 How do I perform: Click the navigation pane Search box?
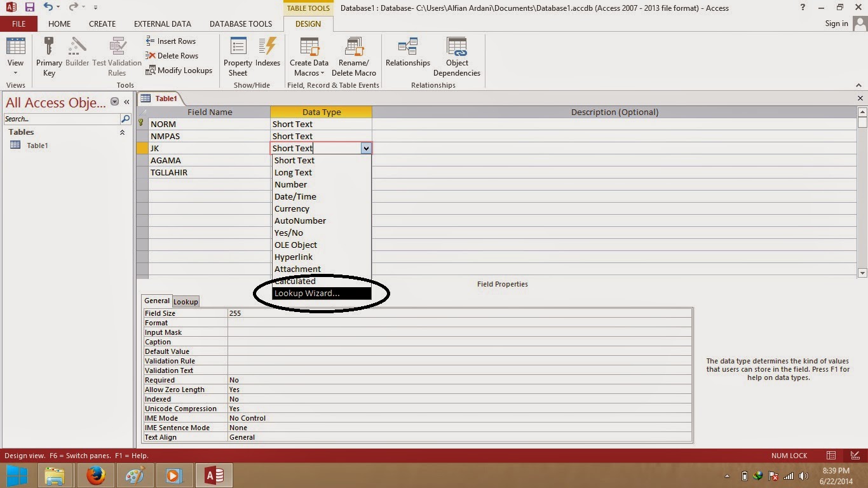pyautogui.click(x=62, y=119)
